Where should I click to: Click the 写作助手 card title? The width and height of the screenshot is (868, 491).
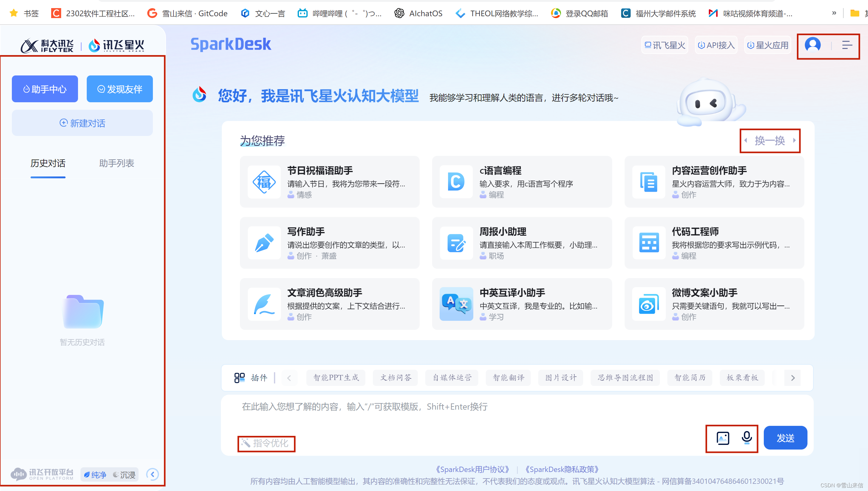click(306, 232)
